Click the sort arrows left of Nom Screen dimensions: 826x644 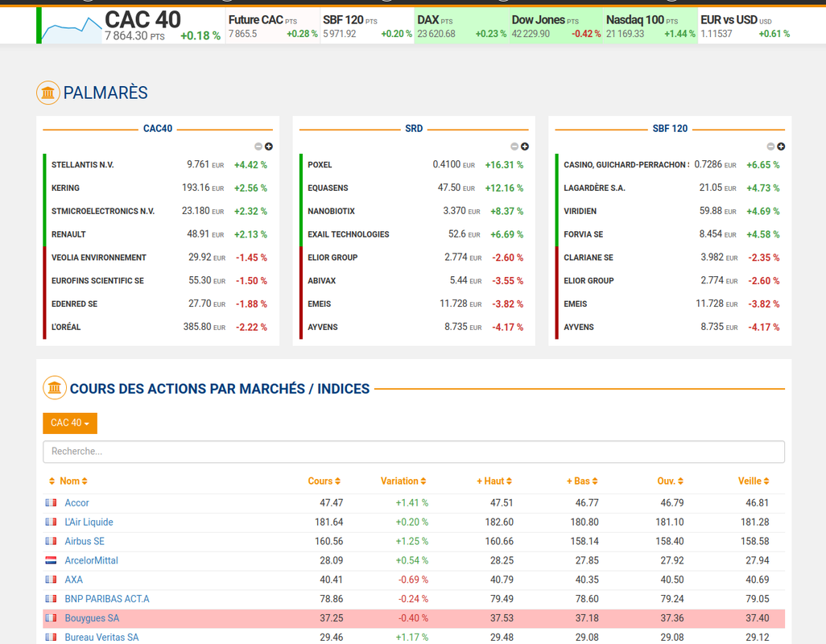[x=52, y=481]
